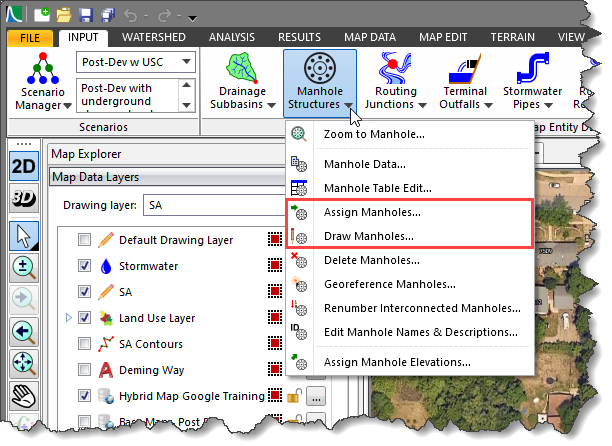Image resolution: width=612 pixels, height=446 pixels.
Task: Click Default Drawing Layer color swatch
Action: (275, 239)
